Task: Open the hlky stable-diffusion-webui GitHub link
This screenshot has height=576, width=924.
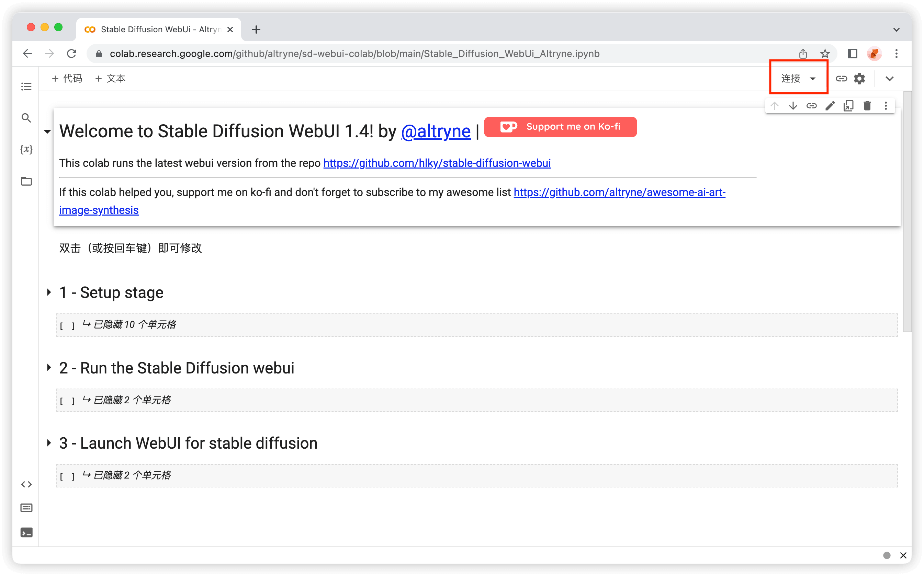Action: click(437, 163)
